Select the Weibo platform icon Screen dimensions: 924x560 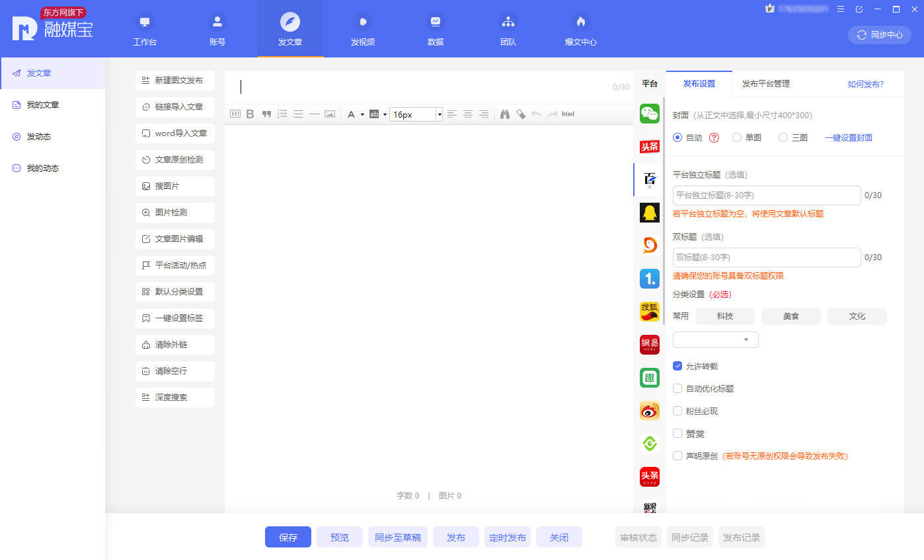point(650,411)
